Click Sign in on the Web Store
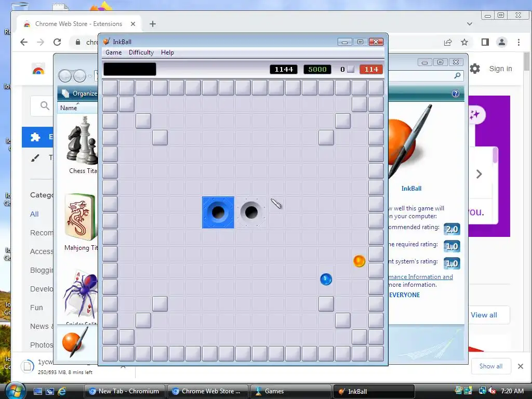 [x=500, y=69]
